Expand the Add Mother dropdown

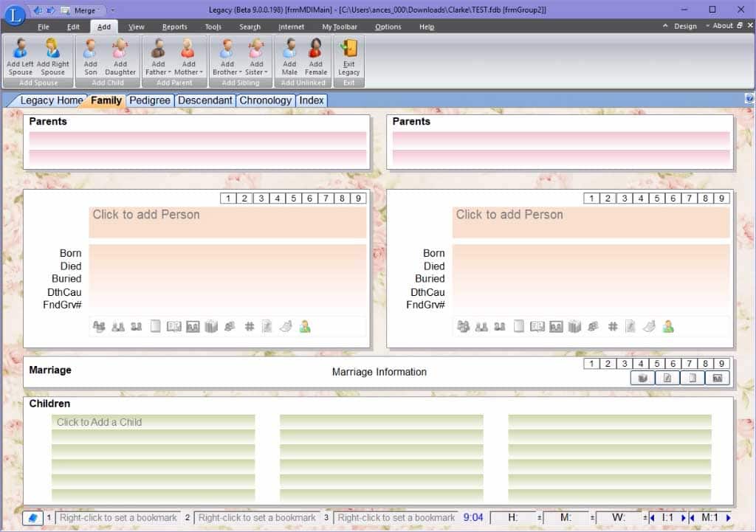(x=201, y=72)
